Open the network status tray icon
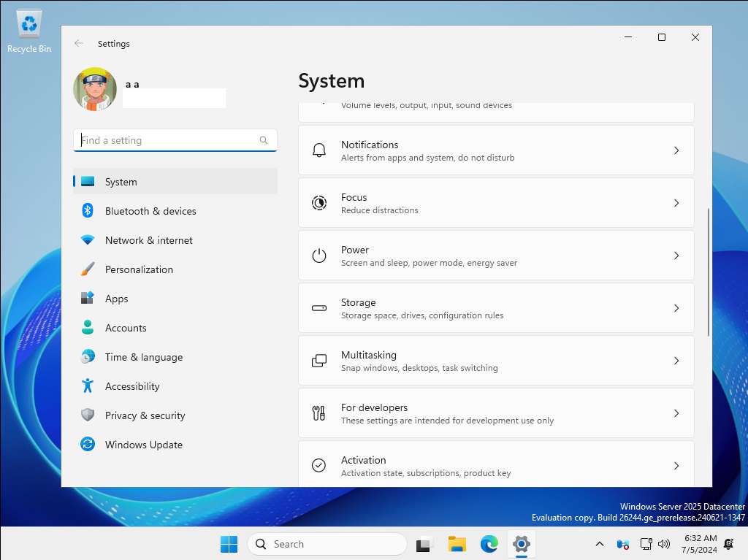This screenshot has width=748, height=560. click(646, 544)
